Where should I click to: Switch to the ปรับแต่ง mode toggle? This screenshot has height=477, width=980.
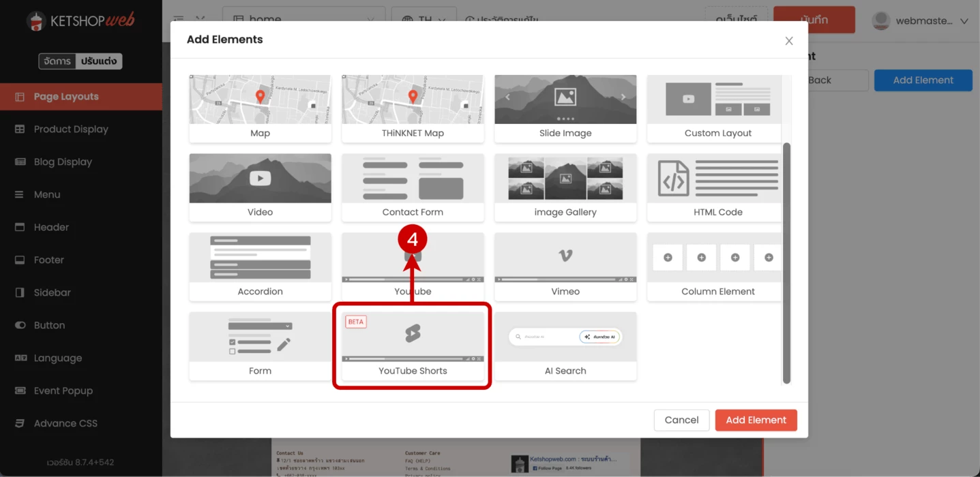[99, 61]
